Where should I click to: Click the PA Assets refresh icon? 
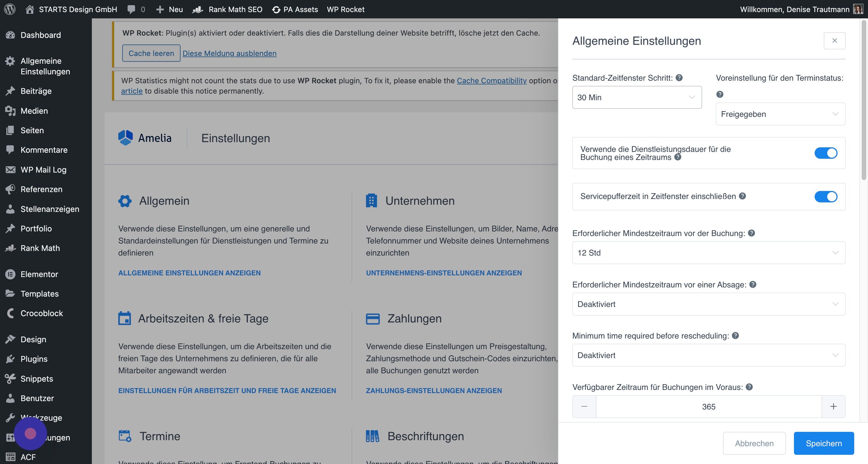tap(276, 10)
